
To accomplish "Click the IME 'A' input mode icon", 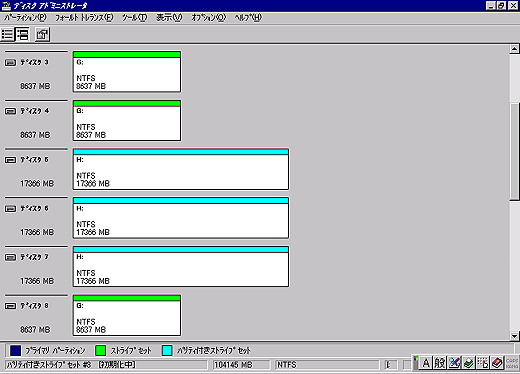I will tap(426, 363).
